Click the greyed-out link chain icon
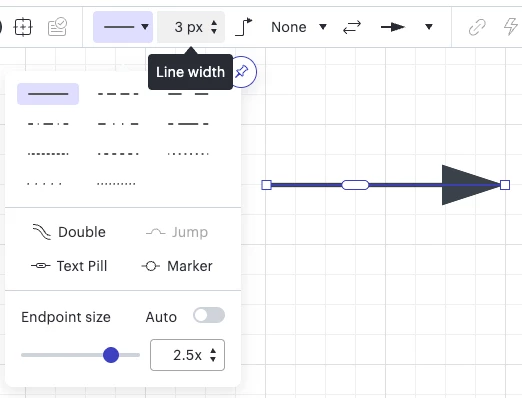Image resolution: width=522 pixels, height=398 pixels. (477, 27)
